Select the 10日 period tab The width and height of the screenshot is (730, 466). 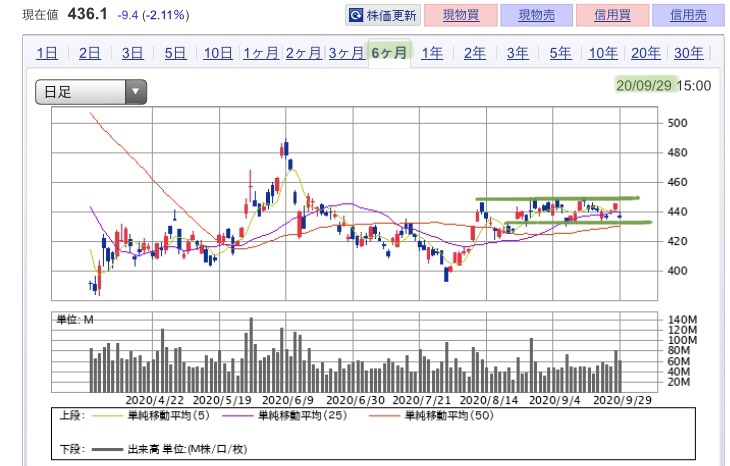[217, 53]
